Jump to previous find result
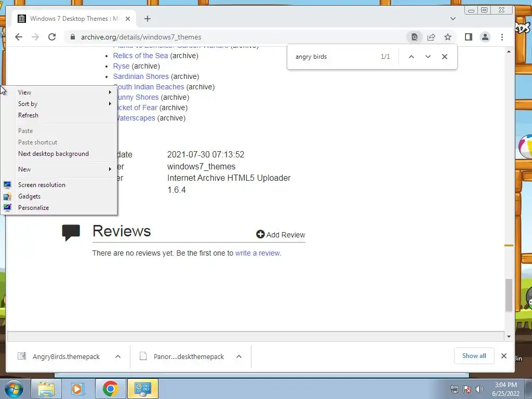Viewport: 532px width, 399px height. (411, 57)
